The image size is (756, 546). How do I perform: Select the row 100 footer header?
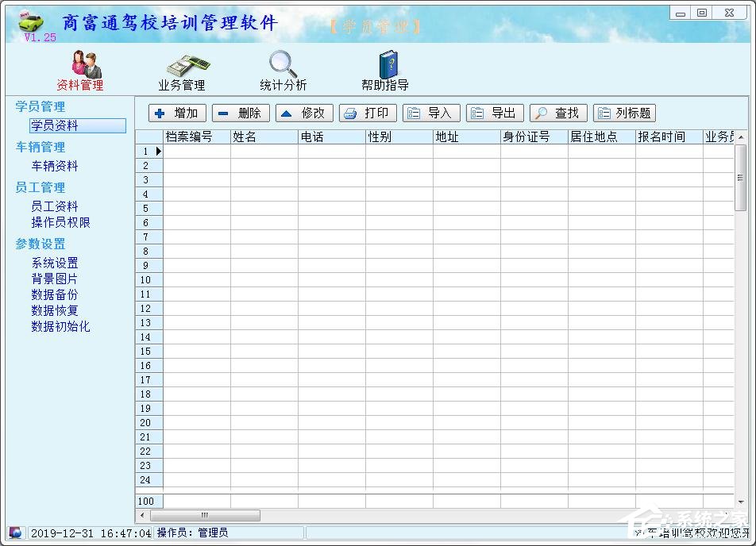[x=149, y=502]
